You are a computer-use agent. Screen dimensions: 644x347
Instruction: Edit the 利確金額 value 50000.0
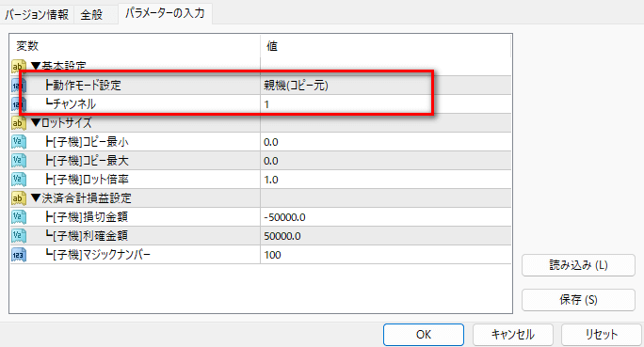point(386,236)
